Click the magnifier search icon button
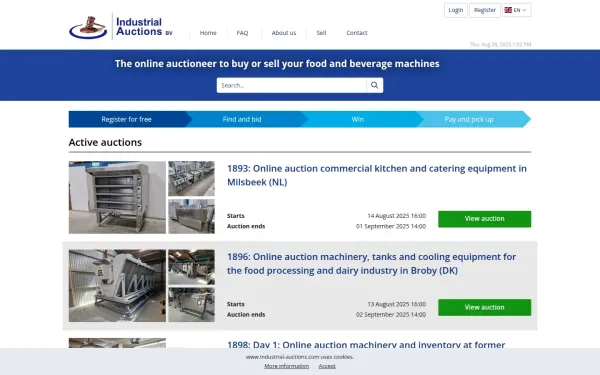The height and width of the screenshot is (375, 600). coord(375,85)
